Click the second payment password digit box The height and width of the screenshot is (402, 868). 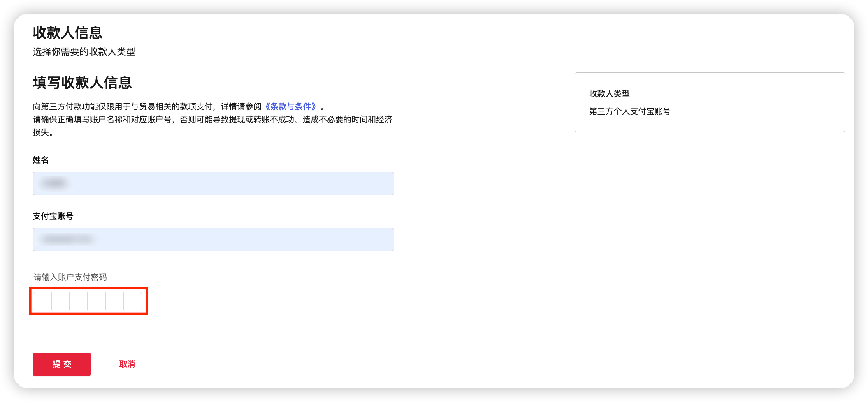pyautogui.click(x=60, y=301)
